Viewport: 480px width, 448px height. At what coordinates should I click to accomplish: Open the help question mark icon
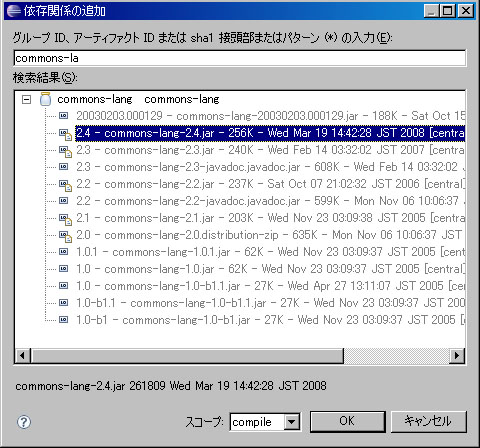24,422
